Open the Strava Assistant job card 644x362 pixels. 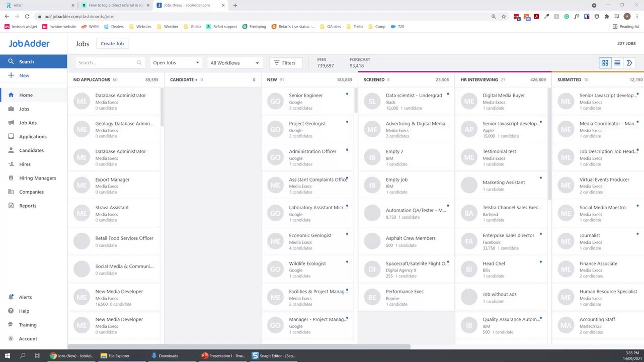click(114, 213)
